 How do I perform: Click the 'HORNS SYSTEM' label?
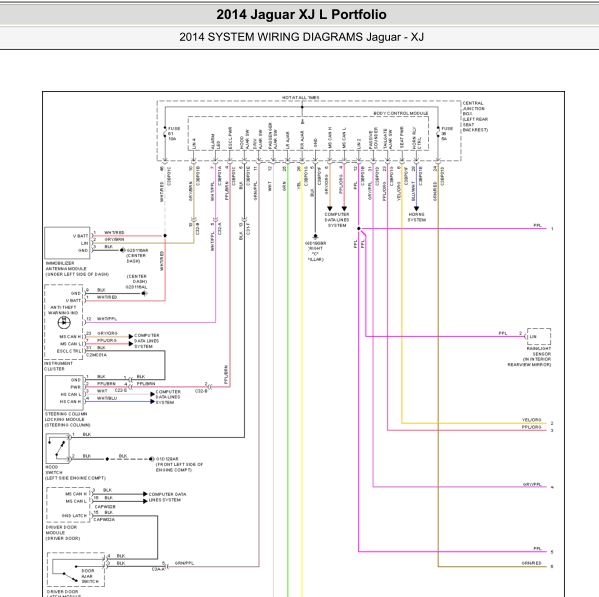pos(416,217)
